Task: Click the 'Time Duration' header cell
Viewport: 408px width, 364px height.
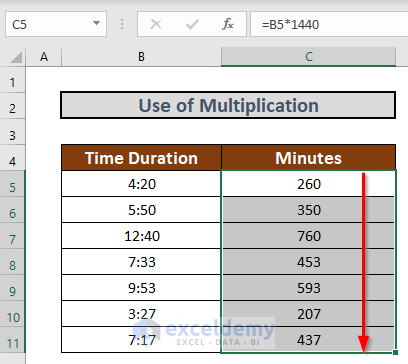Action: [x=141, y=158]
